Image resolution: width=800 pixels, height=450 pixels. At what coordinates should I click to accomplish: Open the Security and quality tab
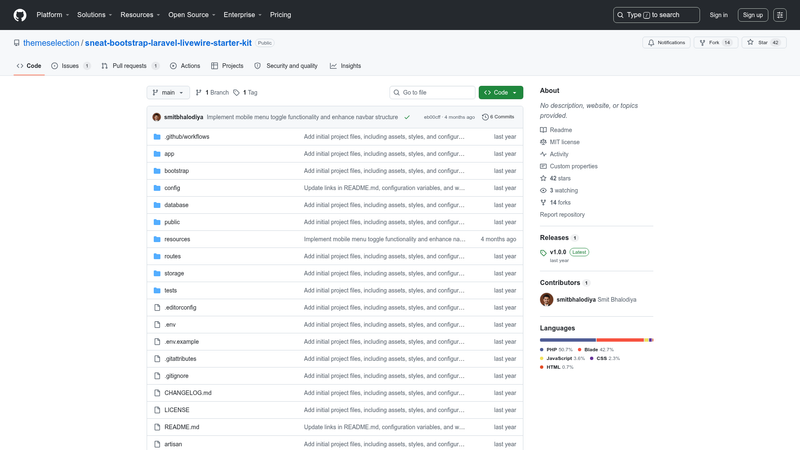[x=286, y=66]
